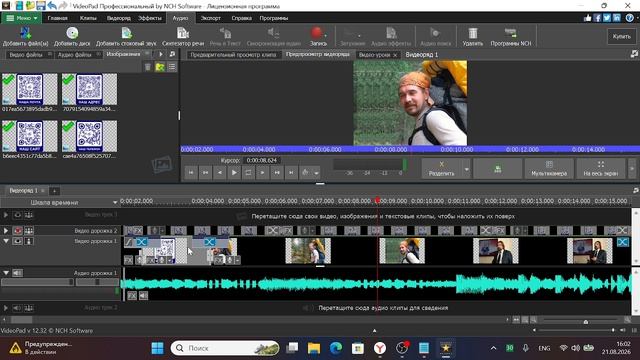Click the Facebook share icon
The image size is (640, 360).
[x=597, y=18]
